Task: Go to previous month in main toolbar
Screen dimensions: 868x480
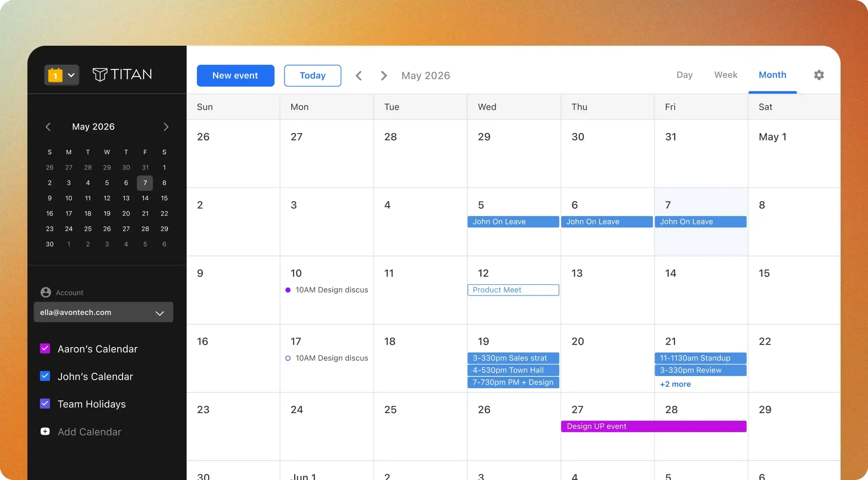Action: point(359,75)
